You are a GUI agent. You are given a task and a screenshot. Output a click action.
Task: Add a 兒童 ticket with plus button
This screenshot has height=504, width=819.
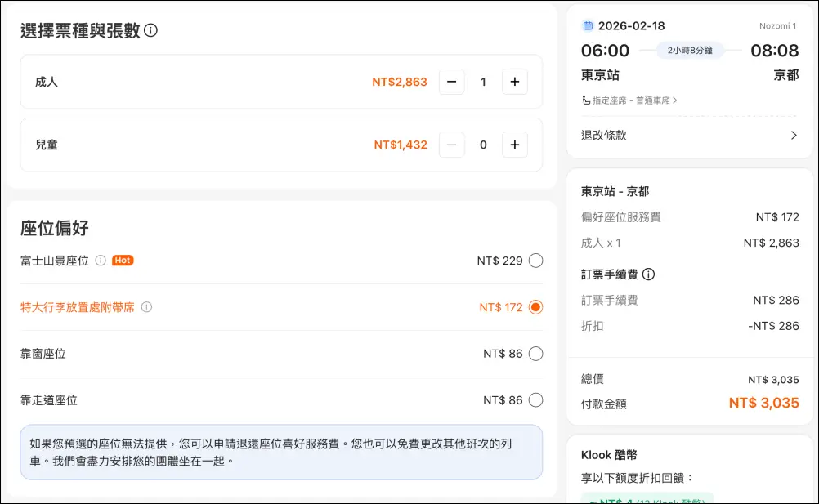tap(514, 145)
